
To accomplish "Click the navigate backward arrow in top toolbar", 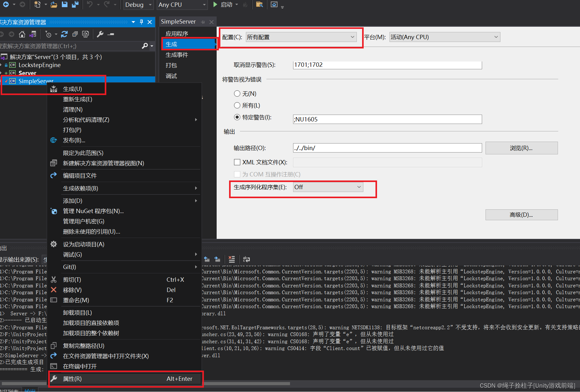I will click(x=6, y=4).
